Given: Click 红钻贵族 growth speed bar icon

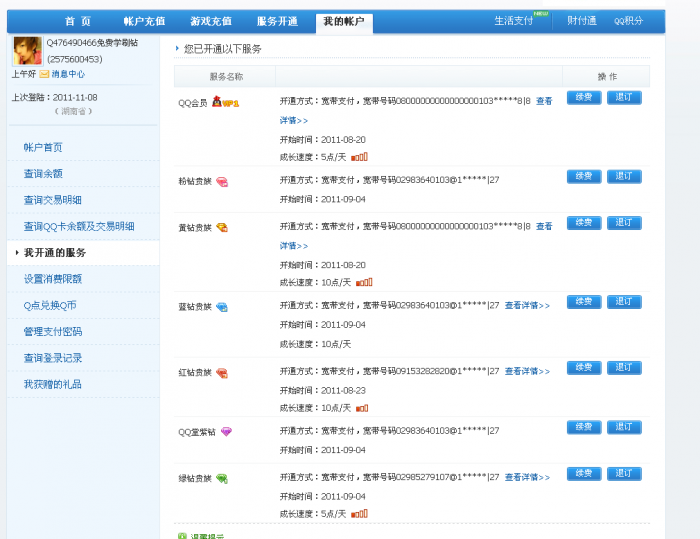Looking at the screenshot, I should (x=362, y=408).
